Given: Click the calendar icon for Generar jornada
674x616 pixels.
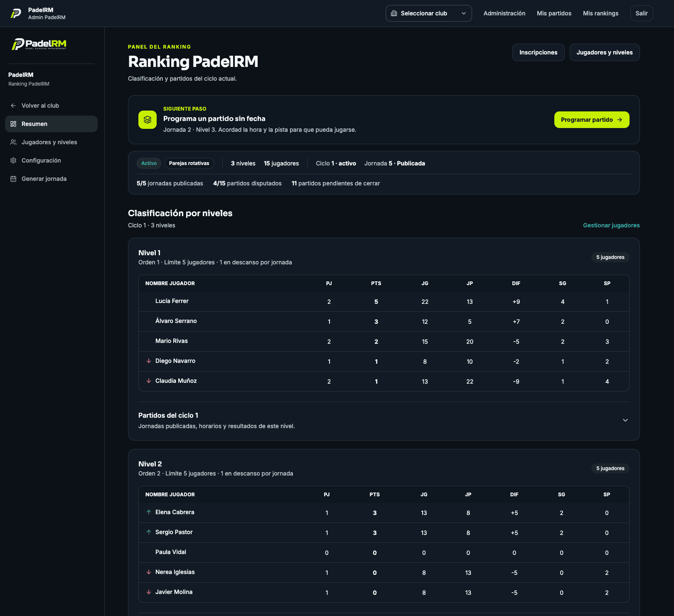Looking at the screenshot, I should click(x=13, y=179).
